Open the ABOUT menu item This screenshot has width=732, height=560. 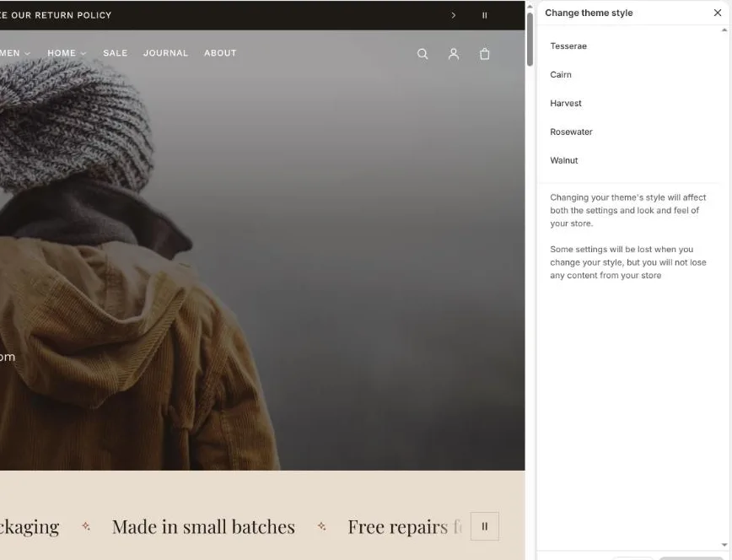[220, 53]
